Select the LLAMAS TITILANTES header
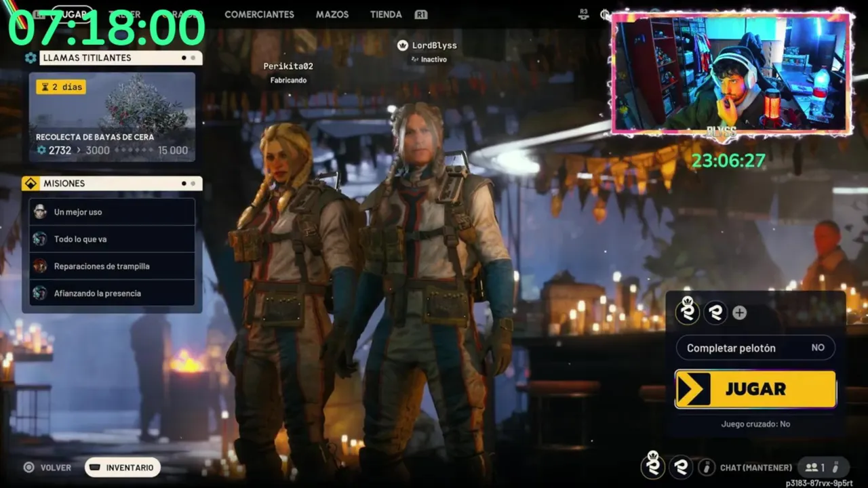This screenshot has width=868, height=488. click(x=121, y=58)
